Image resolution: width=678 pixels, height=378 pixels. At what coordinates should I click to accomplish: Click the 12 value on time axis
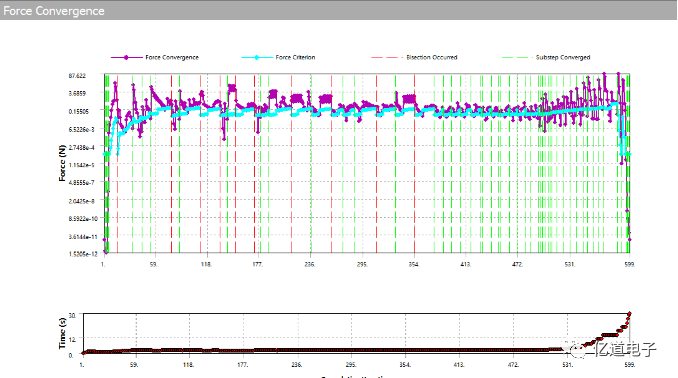coord(72,340)
